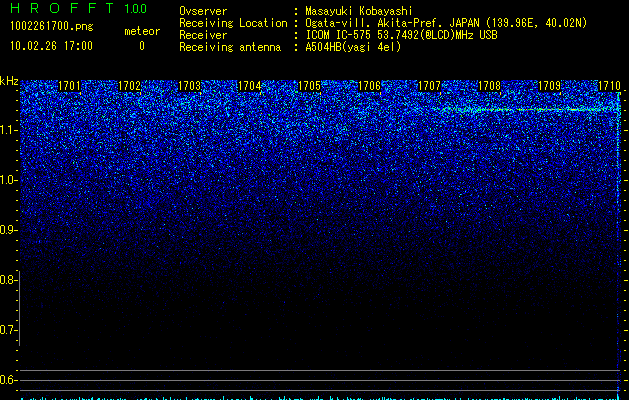This screenshot has width=629, height=400.
Task: Click the 0.8 frequency axis label
Action: click(x=8, y=280)
